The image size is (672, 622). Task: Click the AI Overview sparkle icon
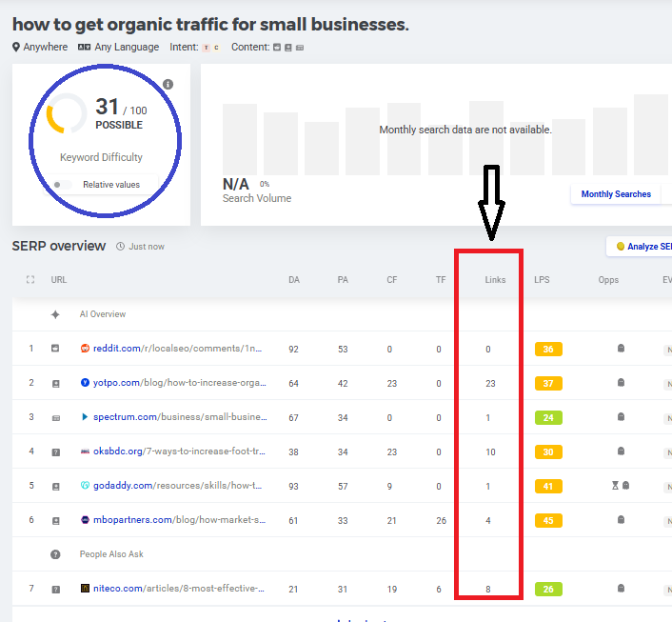55,314
